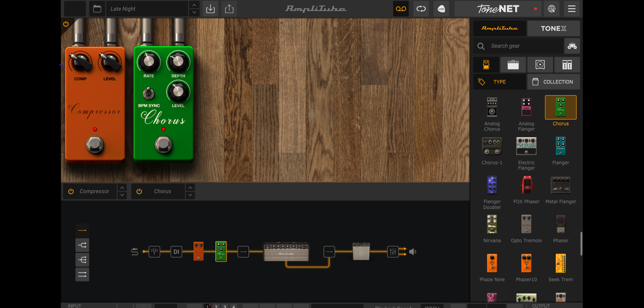Open the preset browser folder icon
644x308 pixels.
97,9
